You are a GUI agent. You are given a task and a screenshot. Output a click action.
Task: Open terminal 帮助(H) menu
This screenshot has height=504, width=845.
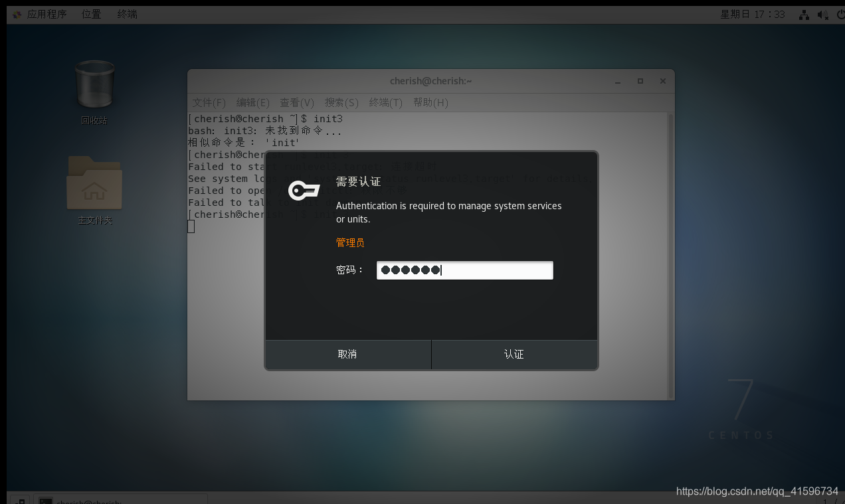point(430,102)
